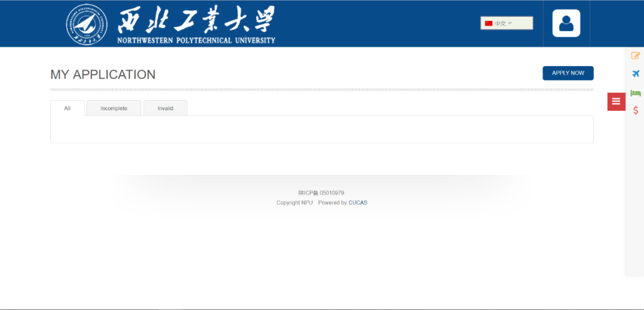
Task: Switch to the All tab
Action: coord(67,108)
